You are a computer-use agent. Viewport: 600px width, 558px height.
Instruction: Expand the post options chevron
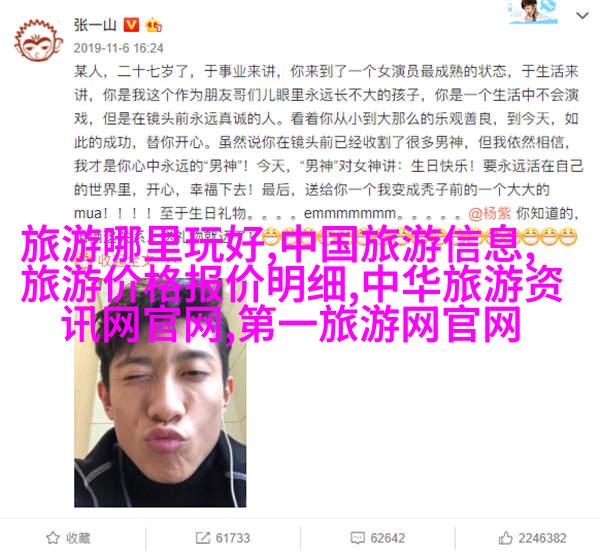[x=582, y=16]
